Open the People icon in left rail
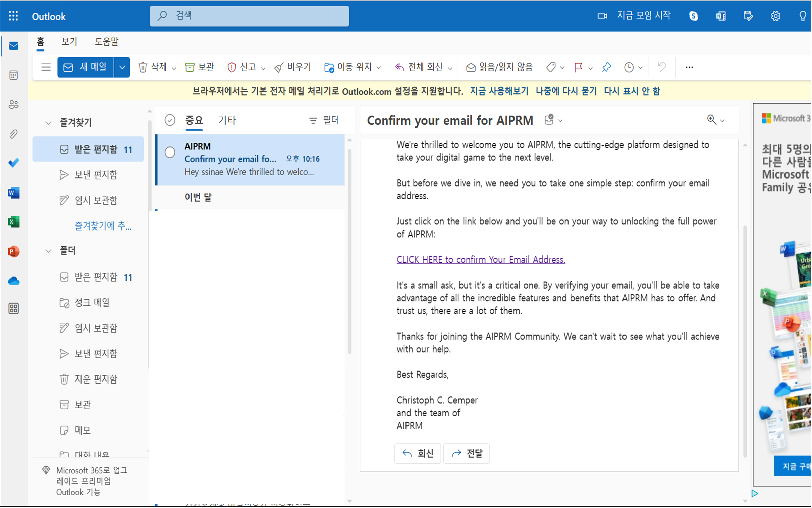The width and height of the screenshot is (812, 508). coord(13,104)
